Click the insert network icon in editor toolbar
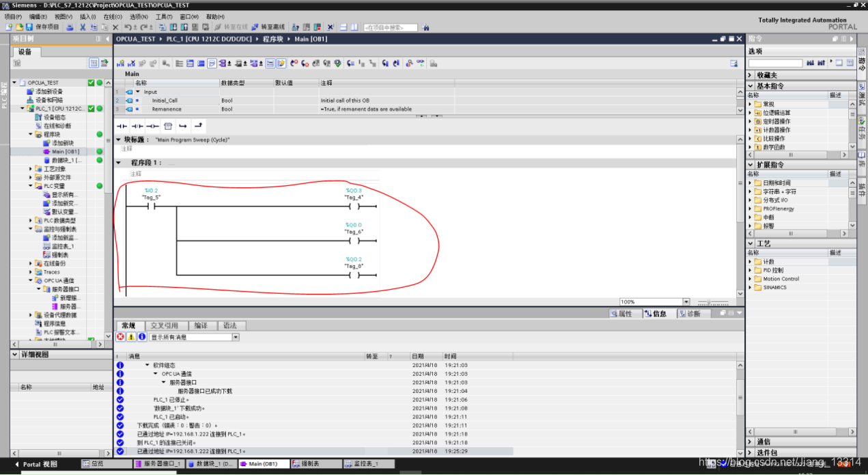This screenshot has height=475, width=868. point(122,64)
